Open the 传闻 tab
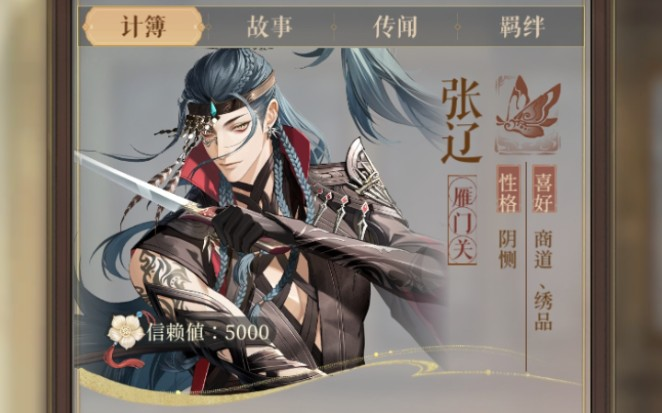The height and width of the screenshot is (413, 662). point(395,27)
